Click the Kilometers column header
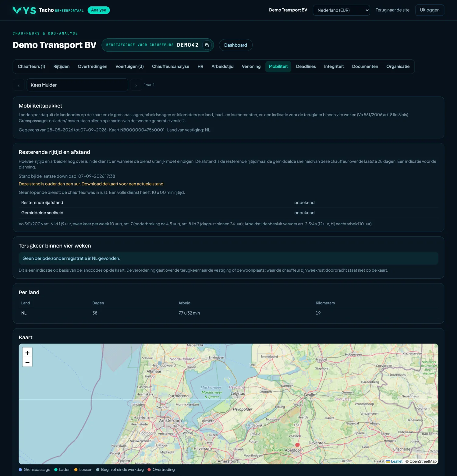Image resolution: width=457 pixels, height=476 pixels. (325, 303)
